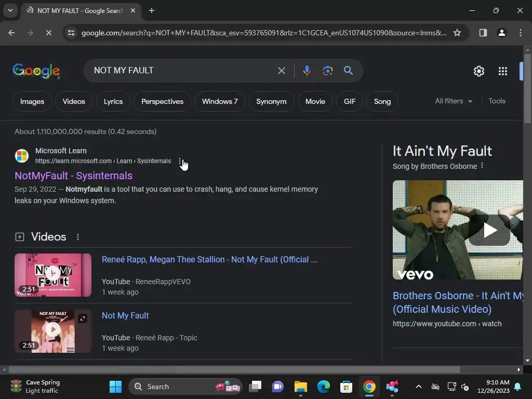Image resolution: width=532 pixels, height=399 pixels.
Task: Open the clock and date panel
Action: click(x=494, y=387)
